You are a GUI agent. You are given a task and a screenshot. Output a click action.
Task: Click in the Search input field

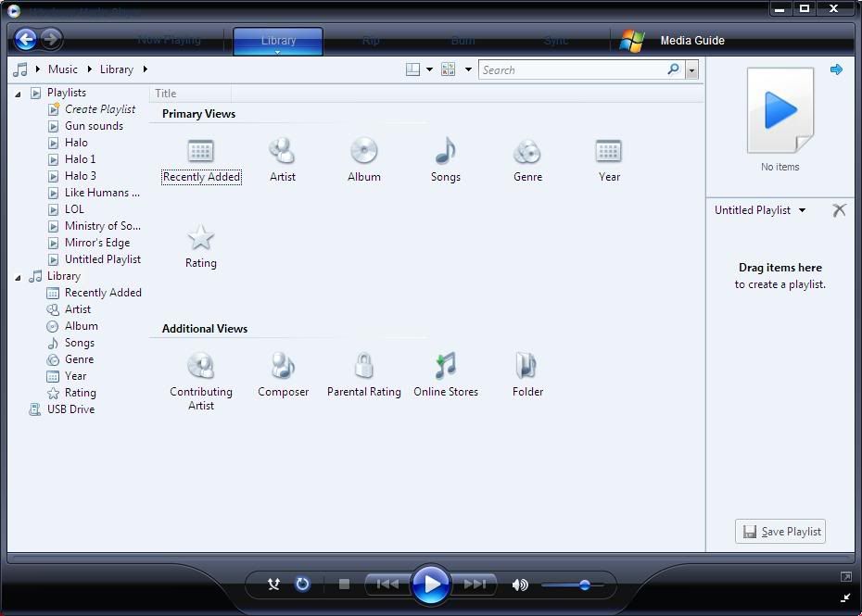point(572,69)
